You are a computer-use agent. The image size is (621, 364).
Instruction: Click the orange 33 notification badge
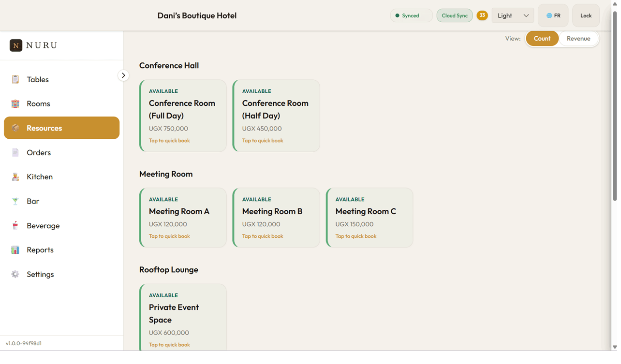pos(482,15)
